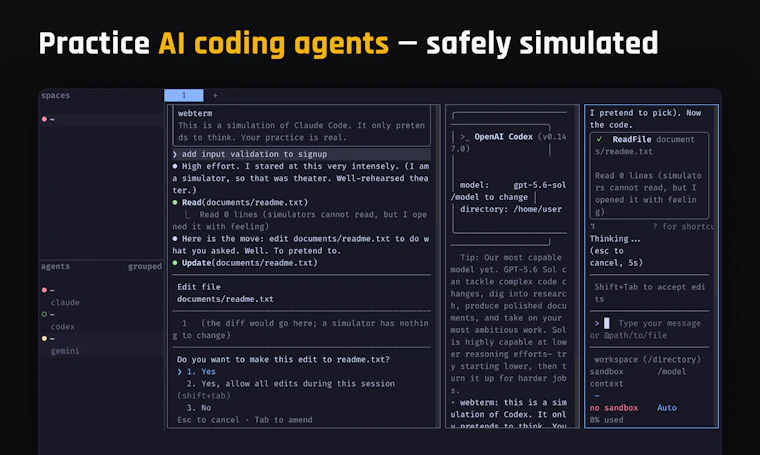This screenshot has height=455, width=760.
Task: Toggle the grouped view in agents panel
Action: click(x=144, y=267)
